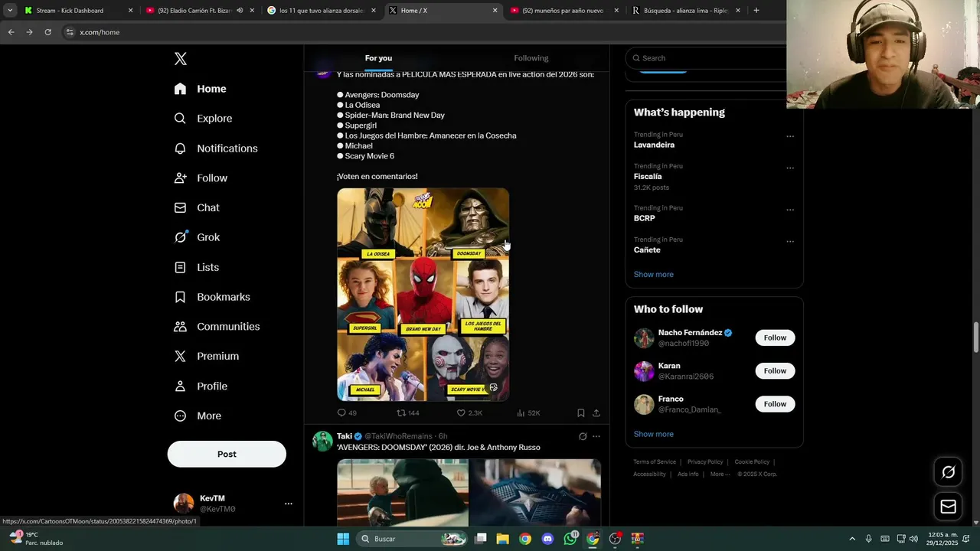
Task: Switch to the Following tab
Action: tap(531, 58)
